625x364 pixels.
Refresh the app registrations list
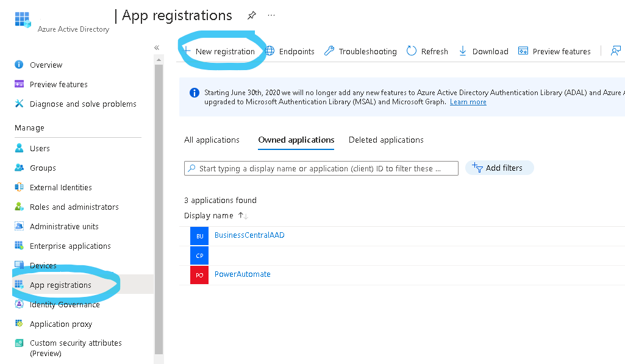[x=427, y=52]
